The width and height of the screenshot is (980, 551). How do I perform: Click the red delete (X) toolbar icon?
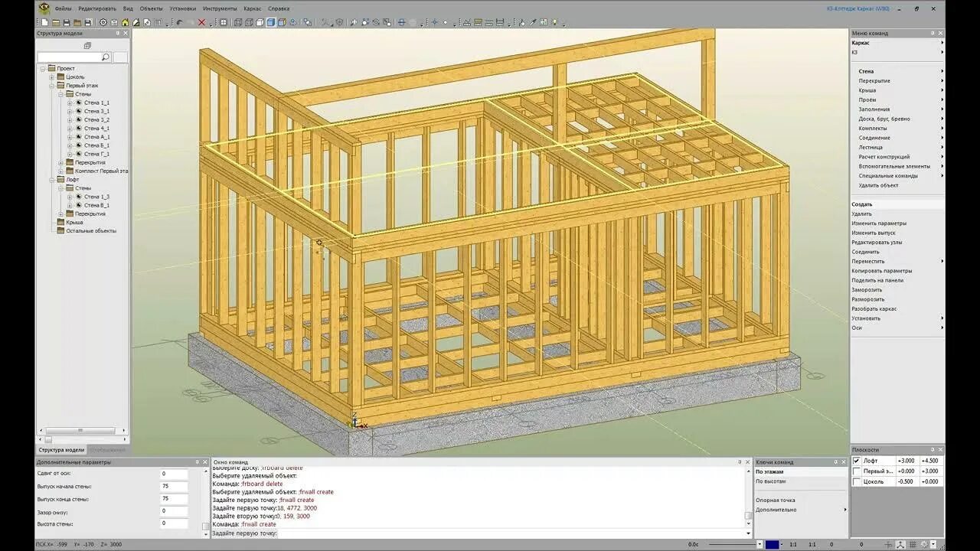click(202, 22)
